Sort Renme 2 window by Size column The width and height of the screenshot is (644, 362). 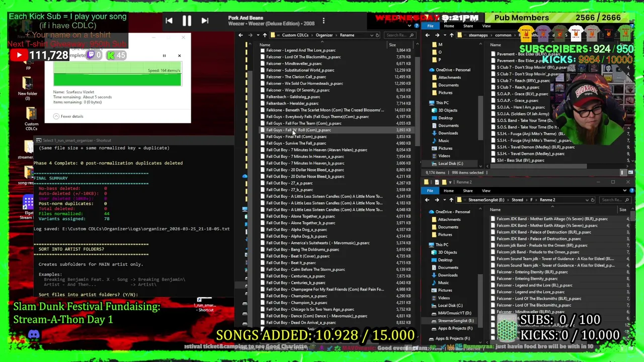(623, 210)
